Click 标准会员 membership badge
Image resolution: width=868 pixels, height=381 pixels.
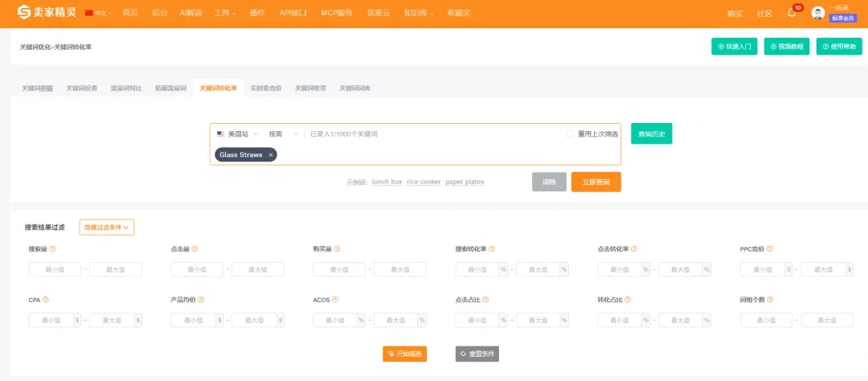(x=843, y=18)
